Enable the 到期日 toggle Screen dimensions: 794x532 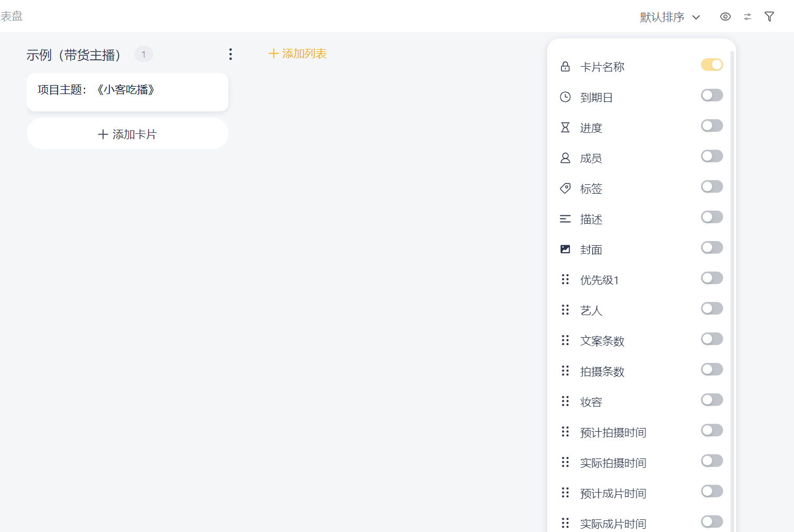click(x=712, y=95)
